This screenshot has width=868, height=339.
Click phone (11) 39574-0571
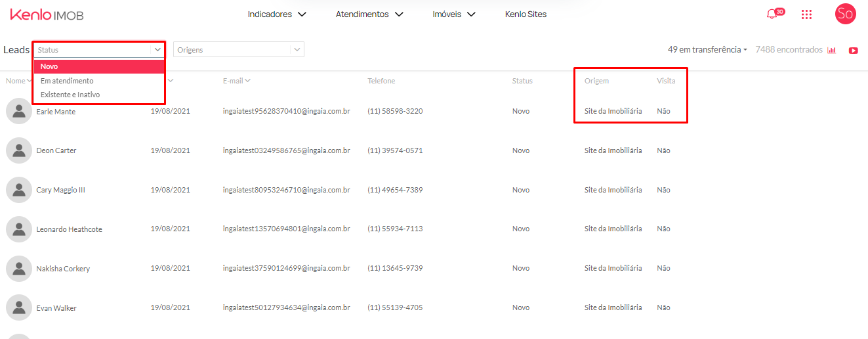tap(395, 150)
